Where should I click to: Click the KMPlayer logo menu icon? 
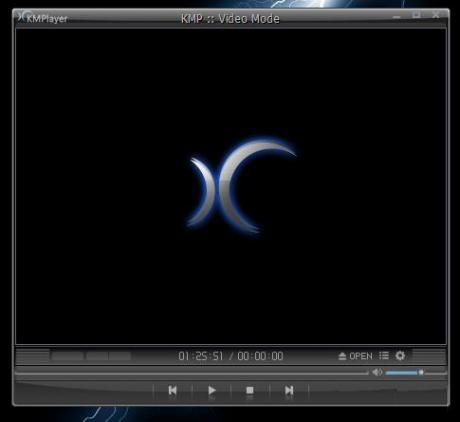click(22, 16)
